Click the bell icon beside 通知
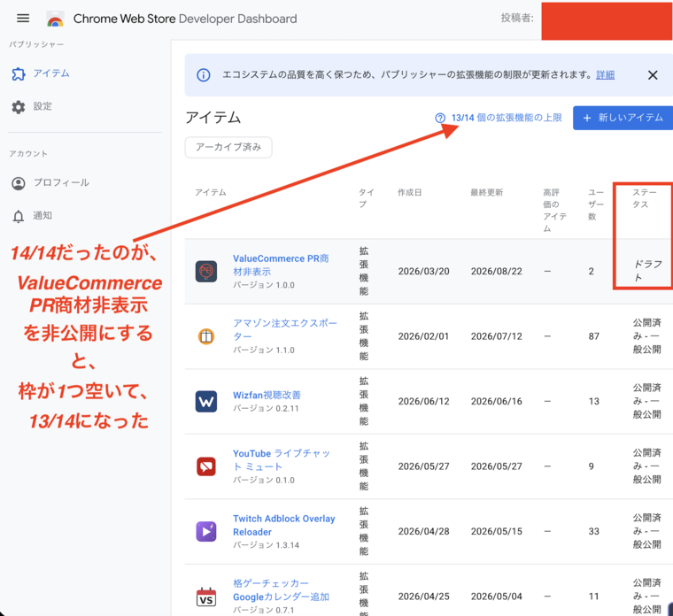673x616 pixels. [19, 217]
